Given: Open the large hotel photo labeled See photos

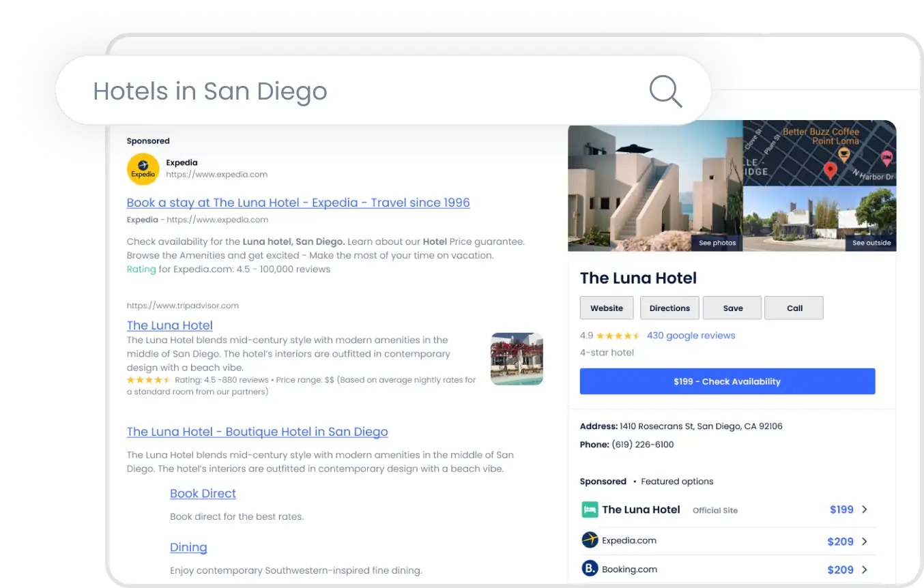Looking at the screenshot, I should [x=655, y=186].
